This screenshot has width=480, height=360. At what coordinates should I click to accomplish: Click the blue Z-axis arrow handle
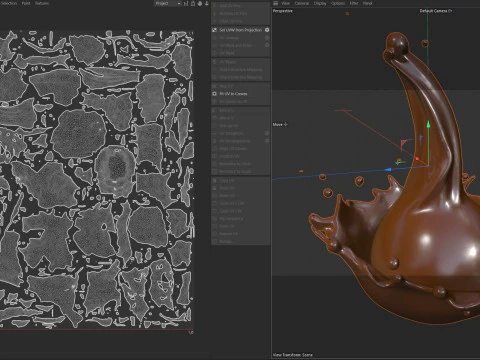388,170
